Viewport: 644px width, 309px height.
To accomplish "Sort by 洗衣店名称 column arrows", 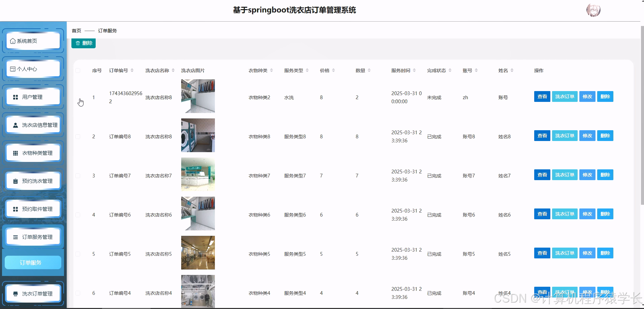I will pyautogui.click(x=173, y=71).
